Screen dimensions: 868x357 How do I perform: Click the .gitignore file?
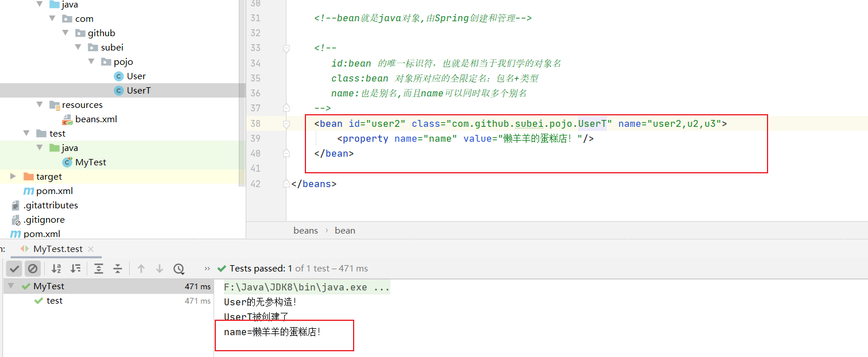coord(44,220)
